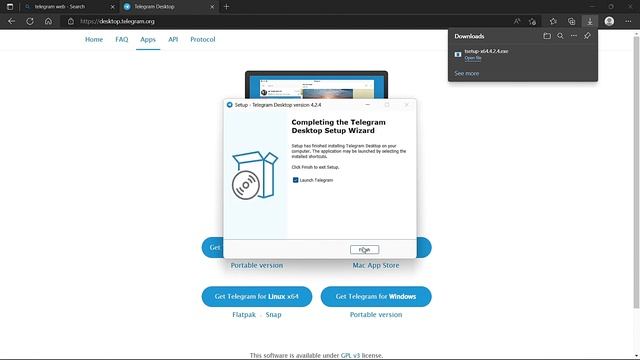Click Get Telegram for Windows button
The width and height of the screenshot is (640, 360).
point(376,296)
